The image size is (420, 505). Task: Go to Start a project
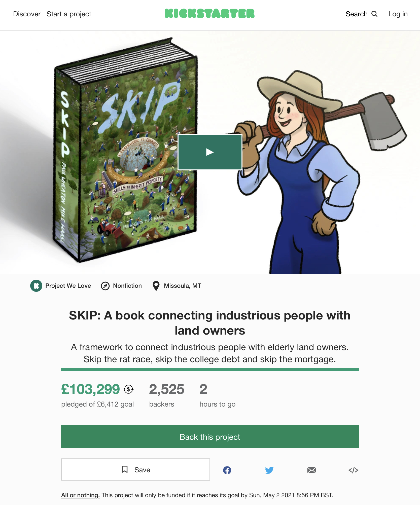[x=69, y=14]
